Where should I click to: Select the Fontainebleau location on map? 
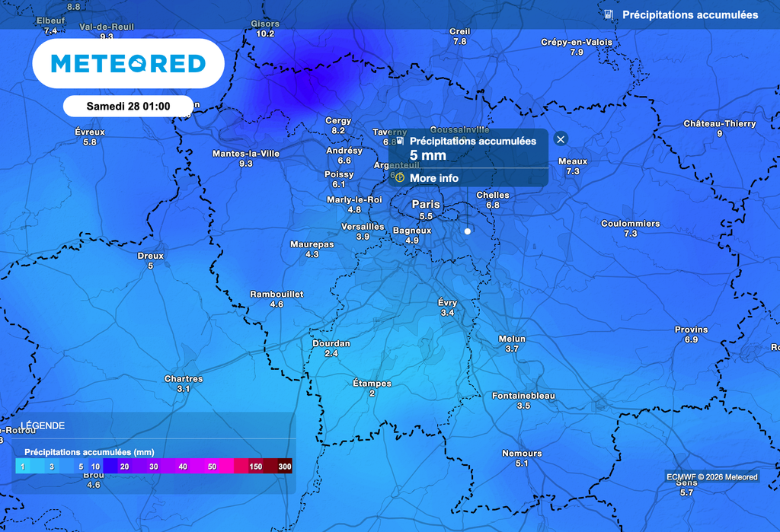point(523,396)
